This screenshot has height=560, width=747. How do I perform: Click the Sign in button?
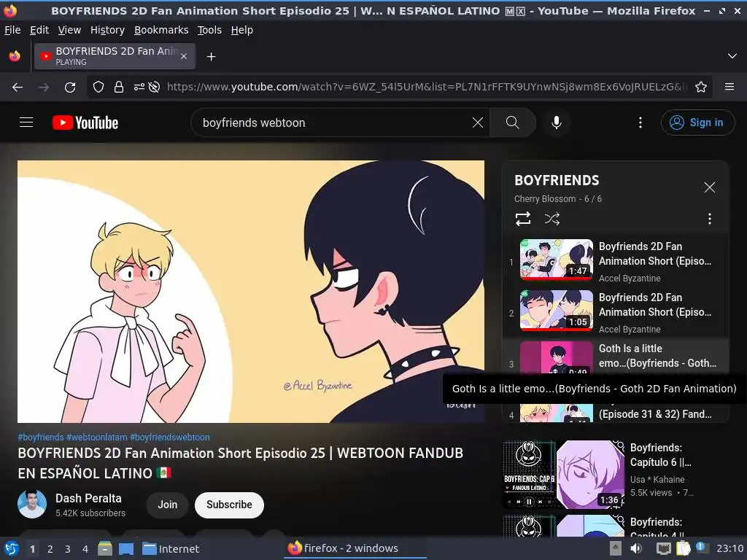tap(697, 122)
